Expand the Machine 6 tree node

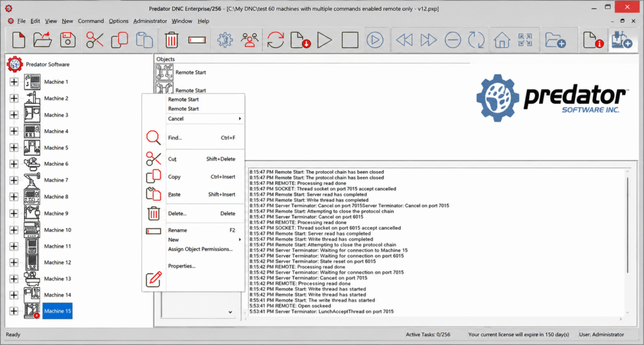pyautogui.click(x=14, y=164)
